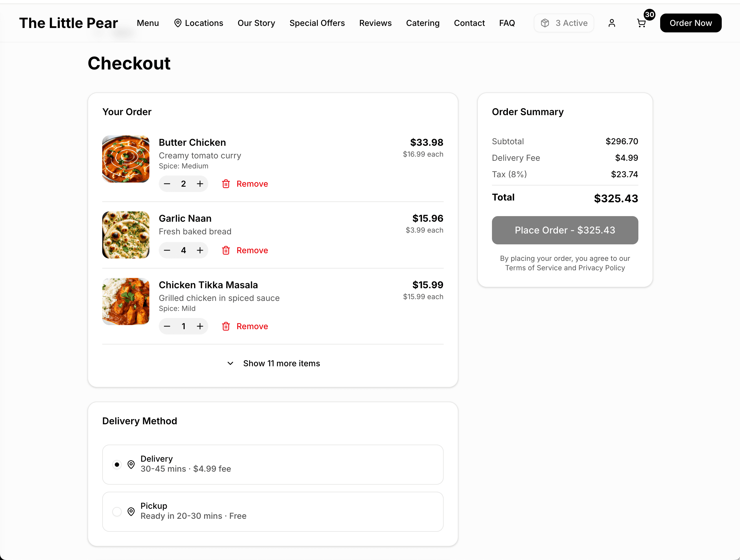Click the Order Now button
This screenshot has height=560, width=740.
pyautogui.click(x=691, y=23)
